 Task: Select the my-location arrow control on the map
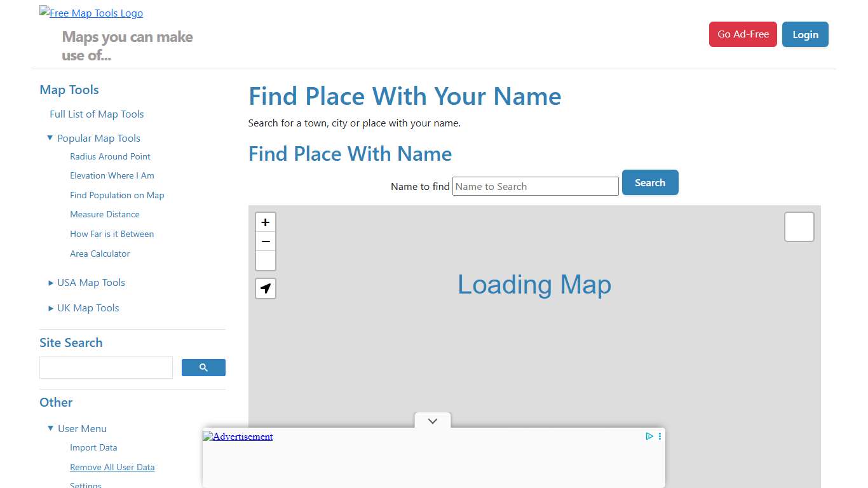pos(265,288)
